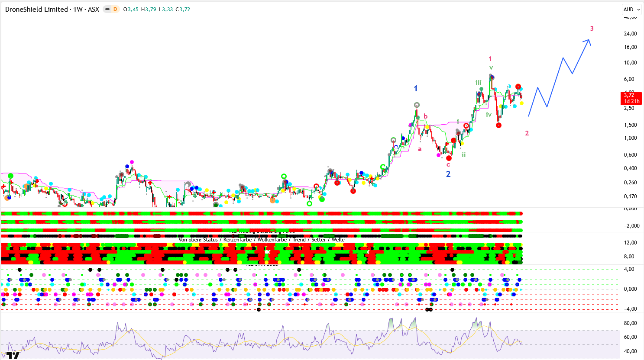644x360 pixels.
Task: Click the 80,00 level on RSI scale
Action: [x=630, y=323]
